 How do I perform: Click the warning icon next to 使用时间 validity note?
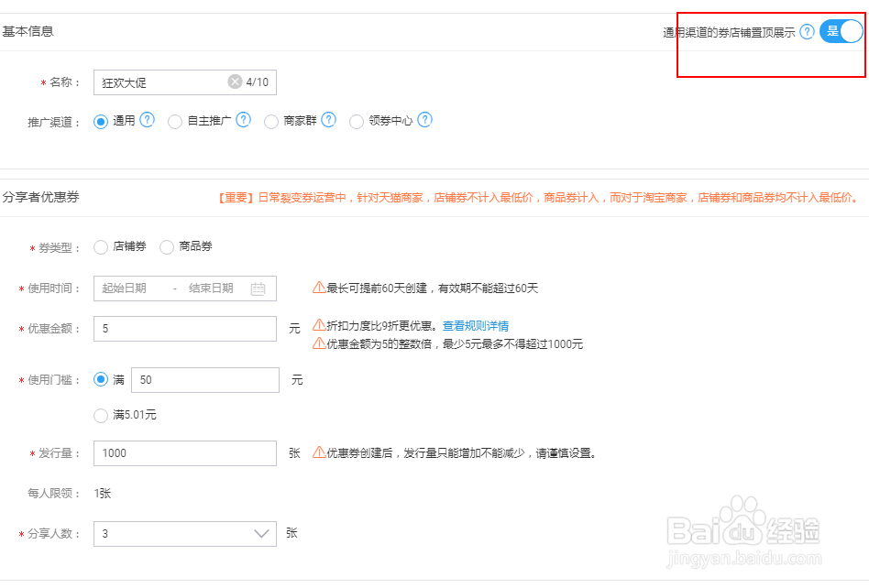[321, 288]
